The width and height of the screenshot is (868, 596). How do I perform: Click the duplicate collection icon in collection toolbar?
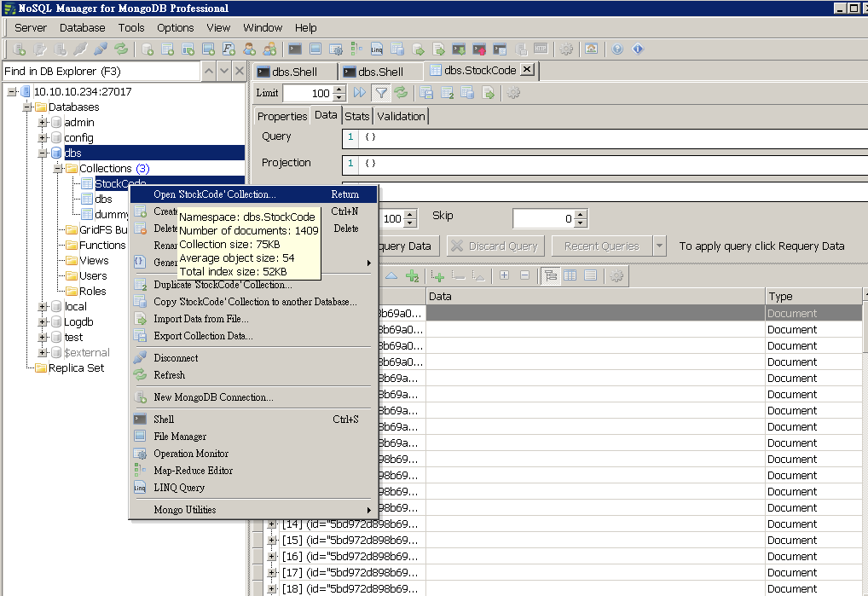(x=448, y=92)
